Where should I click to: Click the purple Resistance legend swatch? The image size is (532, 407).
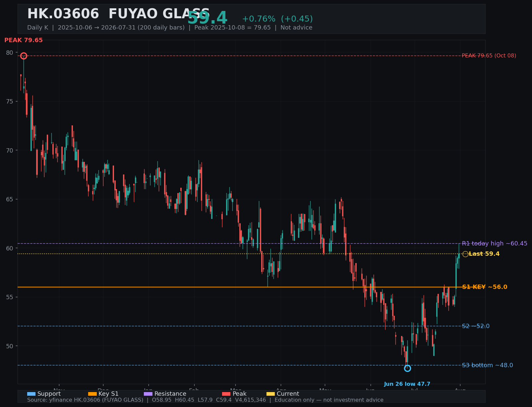tap(148, 394)
